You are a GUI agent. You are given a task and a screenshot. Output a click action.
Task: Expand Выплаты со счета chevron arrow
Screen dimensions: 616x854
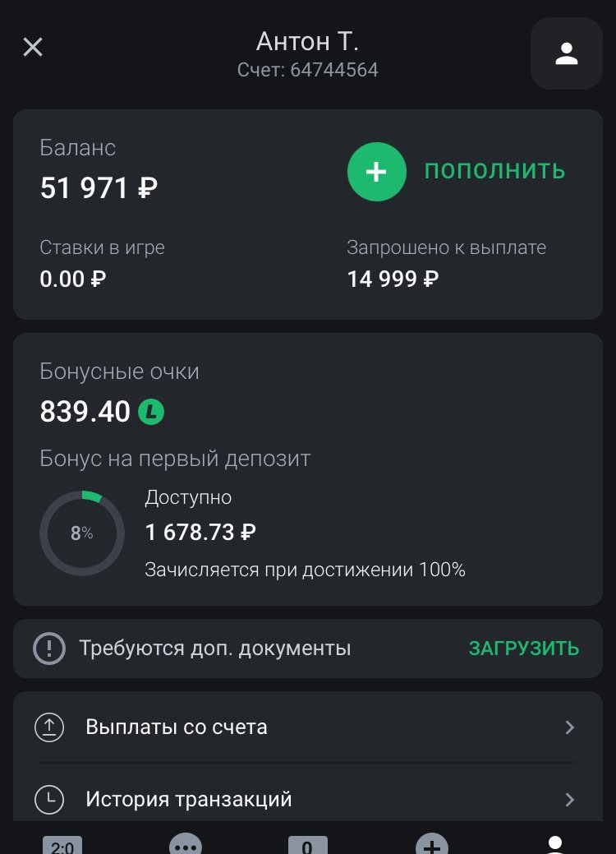569,727
